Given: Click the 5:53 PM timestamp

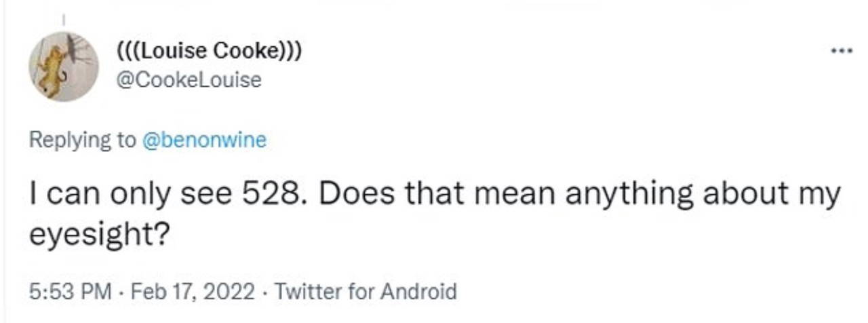Looking at the screenshot, I should click(x=71, y=291).
